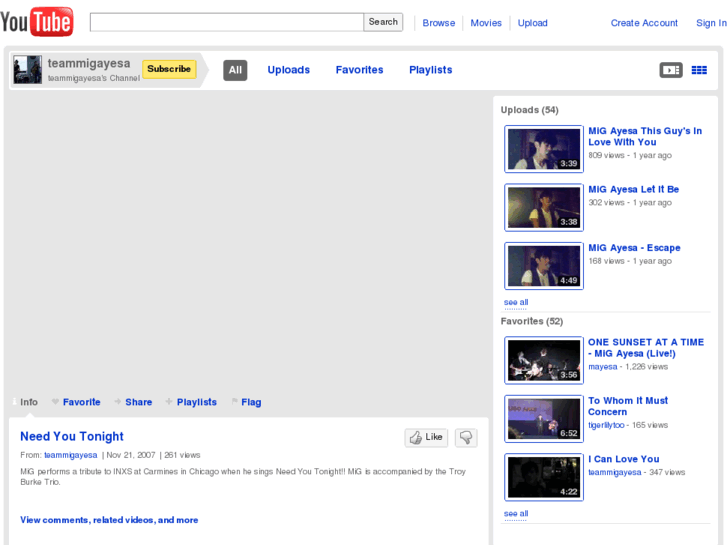This screenshot has height=545, width=727.
Task: Flag the current video
Action: pos(251,402)
